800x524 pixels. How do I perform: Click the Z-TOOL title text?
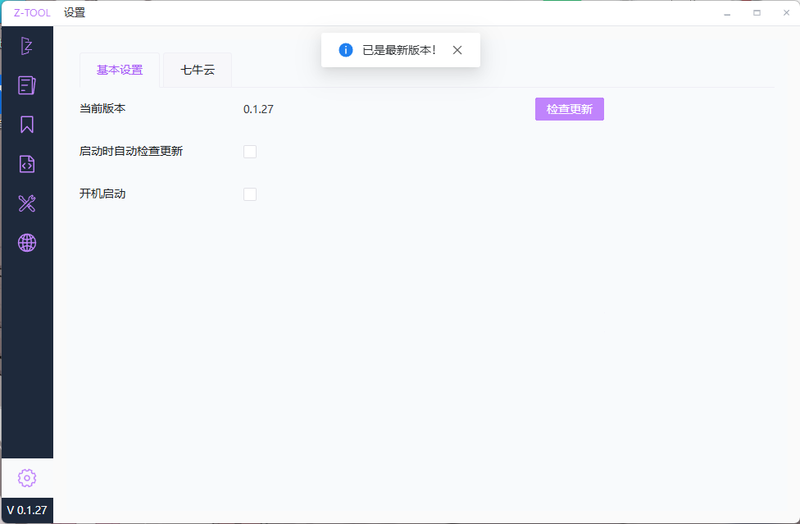click(x=32, y=13)
